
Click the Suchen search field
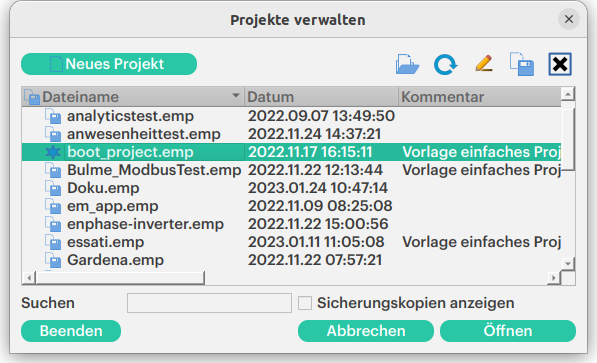click(x=209, y=303)
